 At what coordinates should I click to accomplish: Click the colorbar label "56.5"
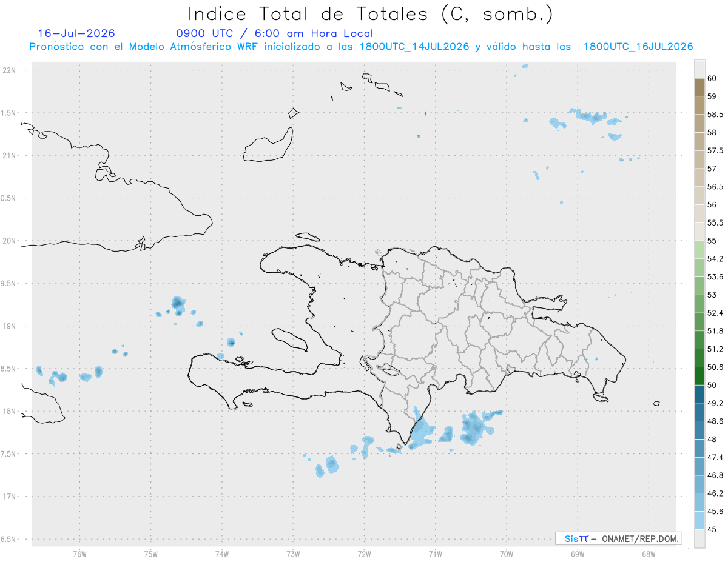click(715, 187)
